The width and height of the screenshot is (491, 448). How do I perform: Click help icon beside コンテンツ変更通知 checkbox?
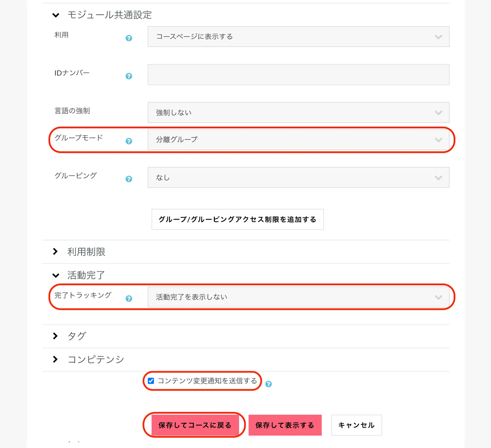click(269, 384)
